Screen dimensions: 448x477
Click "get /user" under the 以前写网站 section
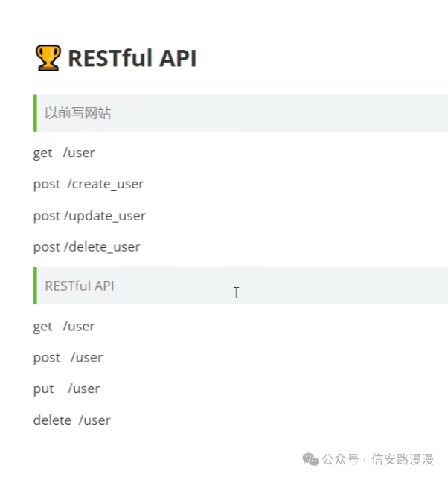click(x=64, y=153)
